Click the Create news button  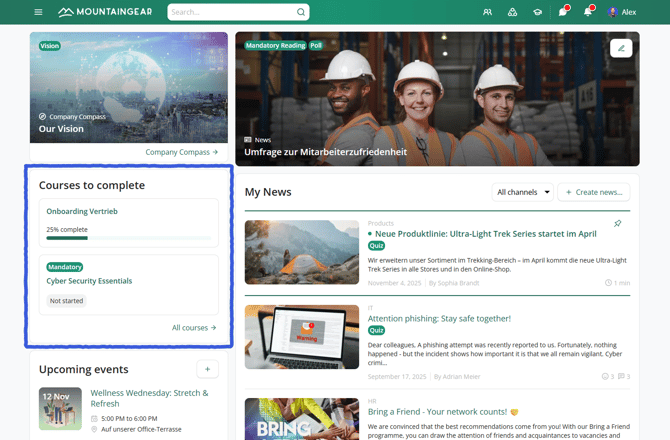pos(594,192)
